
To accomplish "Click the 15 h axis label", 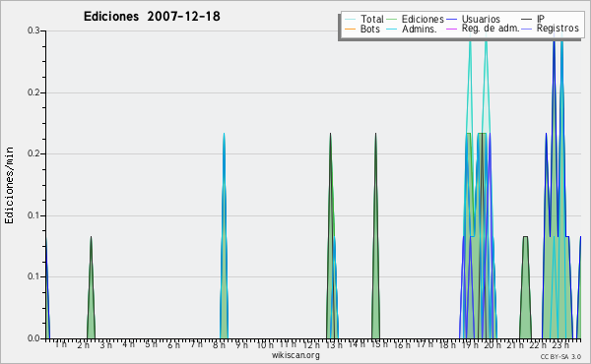I will click(379, 344).
